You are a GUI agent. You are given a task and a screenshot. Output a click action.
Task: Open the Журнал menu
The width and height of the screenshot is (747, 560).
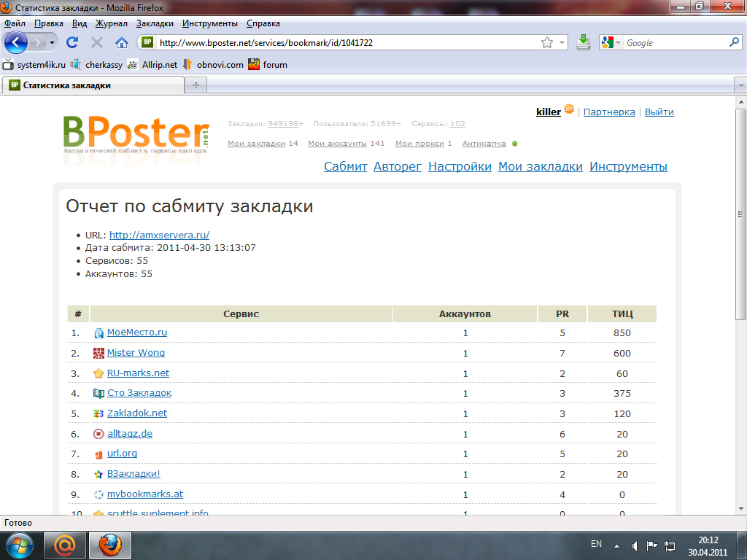click(x=112, y=23)
